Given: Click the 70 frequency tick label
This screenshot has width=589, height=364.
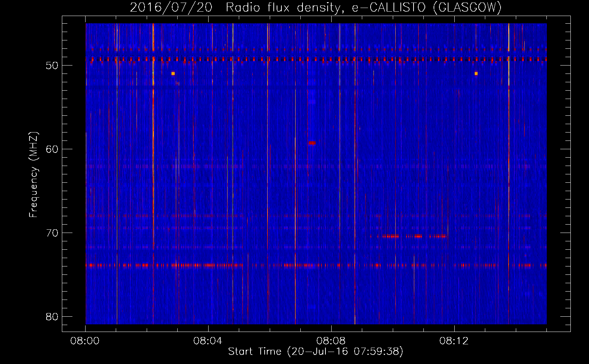Looking at the screenshot, I should tap(52, 233).
